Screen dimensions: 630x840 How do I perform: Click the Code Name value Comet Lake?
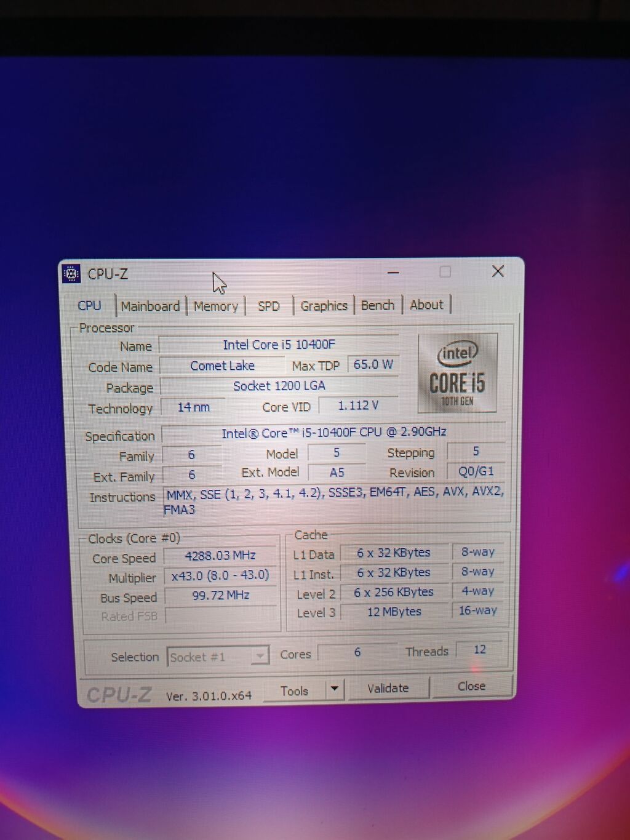pyautogui.click(x=222, y=366)
